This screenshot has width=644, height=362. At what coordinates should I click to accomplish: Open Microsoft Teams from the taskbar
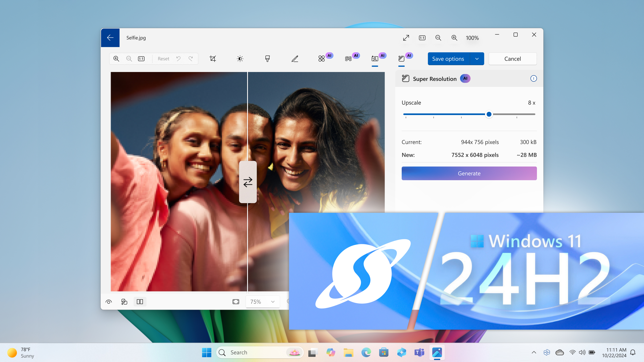coord(419,353)
